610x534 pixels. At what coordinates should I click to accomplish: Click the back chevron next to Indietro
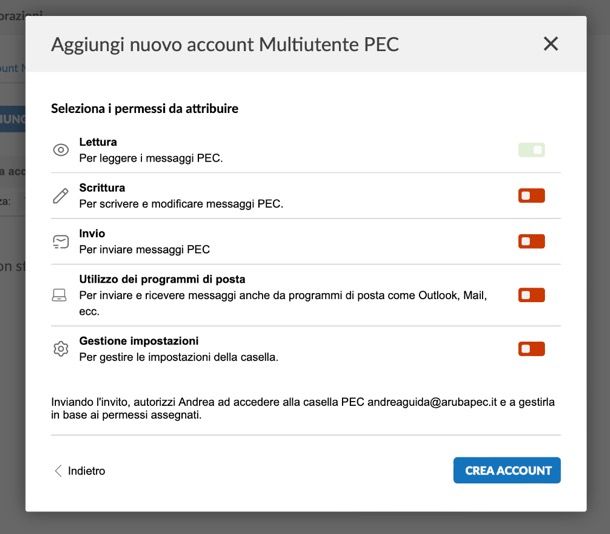[x=58, y=471]
